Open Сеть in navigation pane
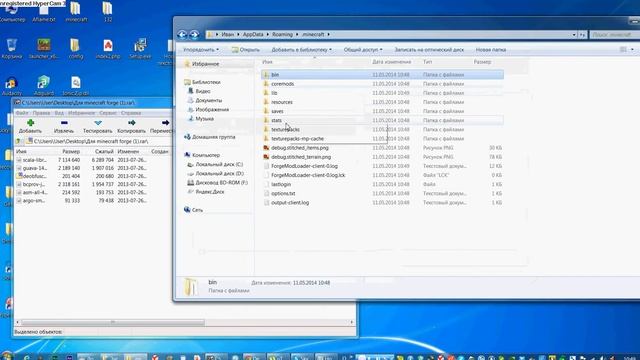The image size is (640, 360). coord(197,210)
